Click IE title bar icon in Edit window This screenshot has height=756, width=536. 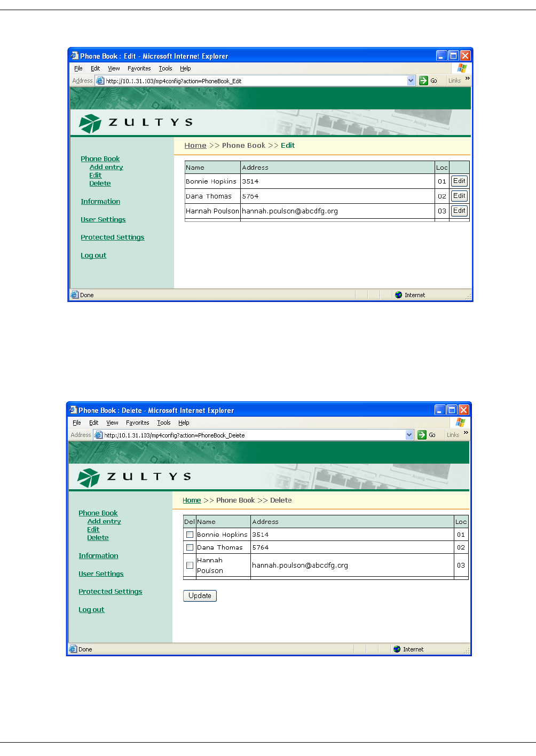pos(74,55)
